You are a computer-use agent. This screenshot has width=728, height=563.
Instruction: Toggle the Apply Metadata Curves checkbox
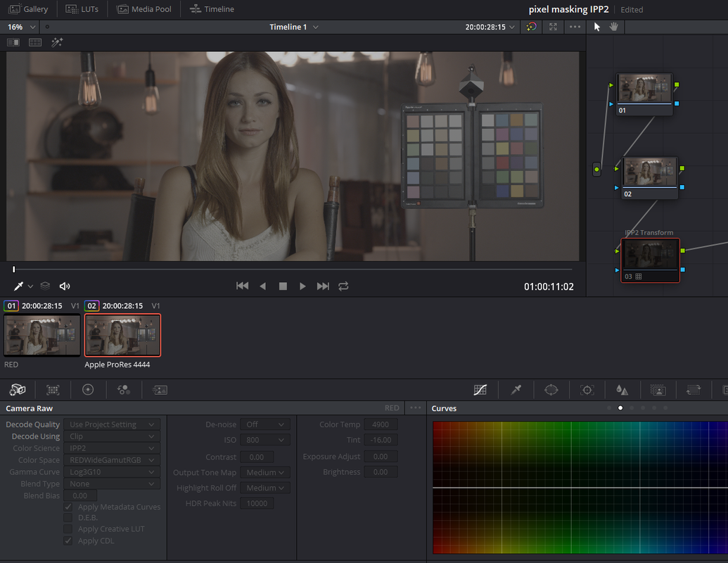(x=68, y=507)
